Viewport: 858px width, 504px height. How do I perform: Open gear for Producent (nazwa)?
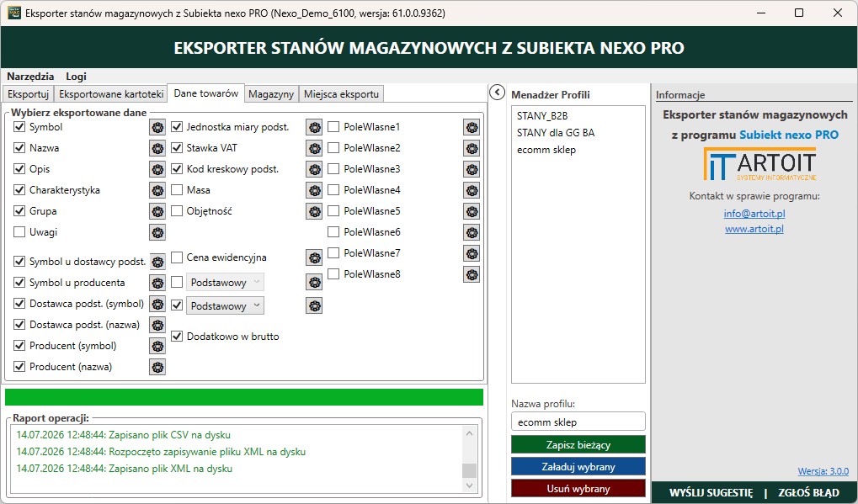157,367
